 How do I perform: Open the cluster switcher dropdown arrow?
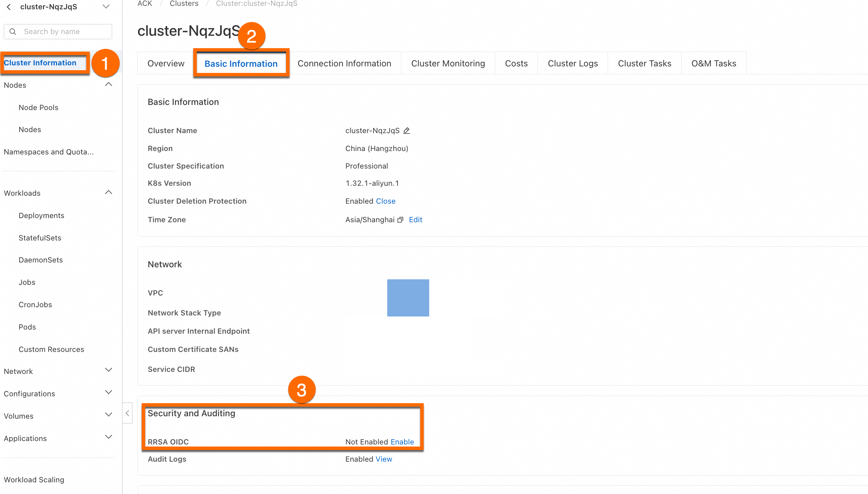click(106, 7)
